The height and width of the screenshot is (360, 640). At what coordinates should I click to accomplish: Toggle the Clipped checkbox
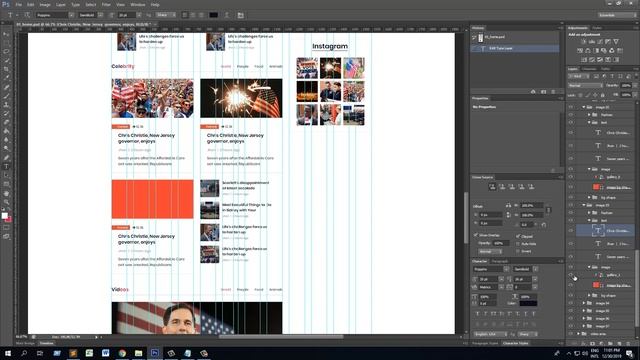[518, 236]
